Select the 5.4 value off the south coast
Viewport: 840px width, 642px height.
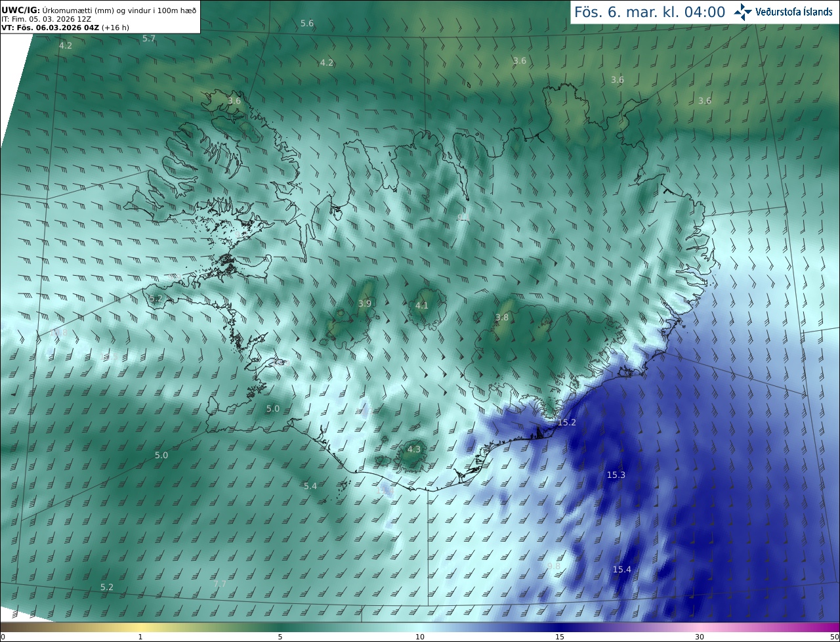click(310, 486)
